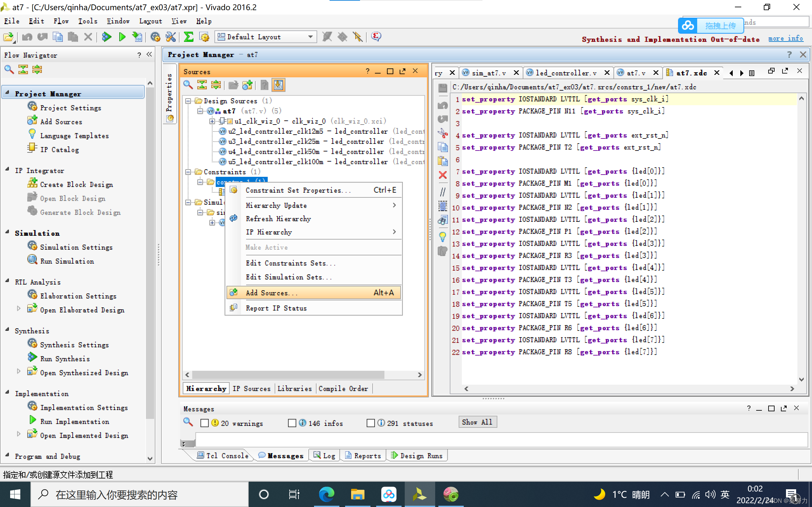This screenshot has width=812, height=507.
Task: Click the Sources panel horizontal scrollbar
Action: tap(288, 375)
